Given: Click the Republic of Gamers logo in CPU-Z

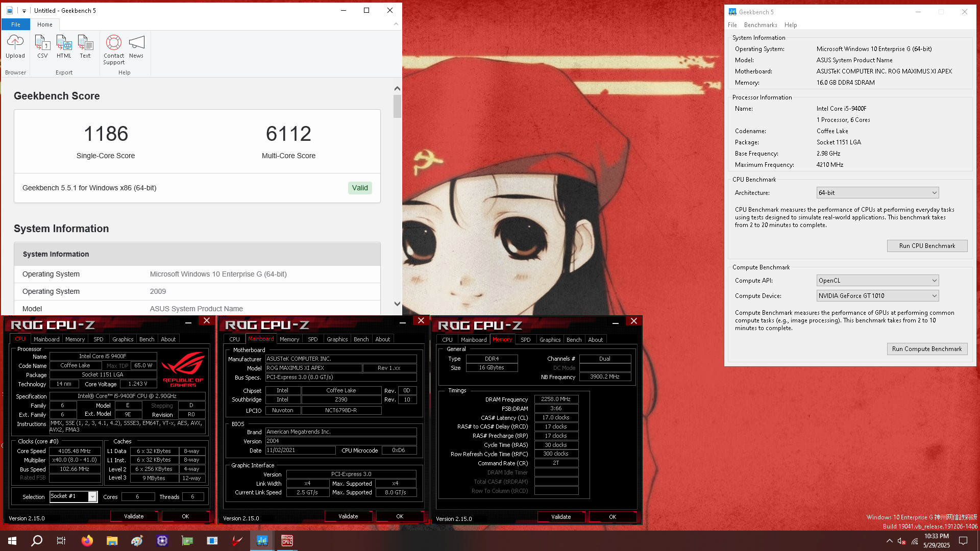Looking at the screenshot, I should (x=183, y=369).
